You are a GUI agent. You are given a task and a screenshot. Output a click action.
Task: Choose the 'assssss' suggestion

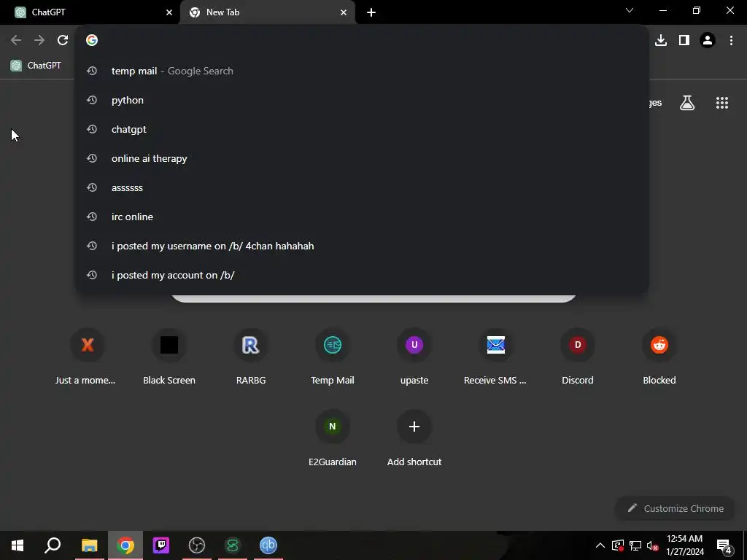pyautogui.click(x=362, y=187)
